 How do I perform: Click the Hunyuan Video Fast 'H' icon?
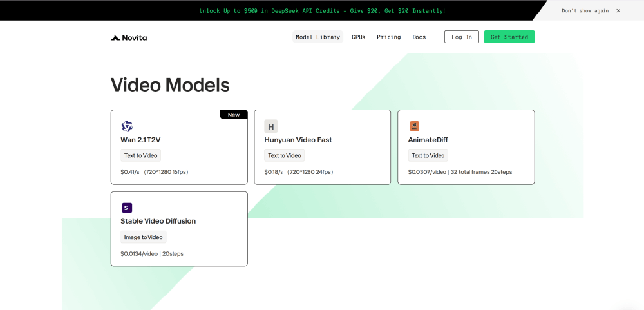coord(270,126)
